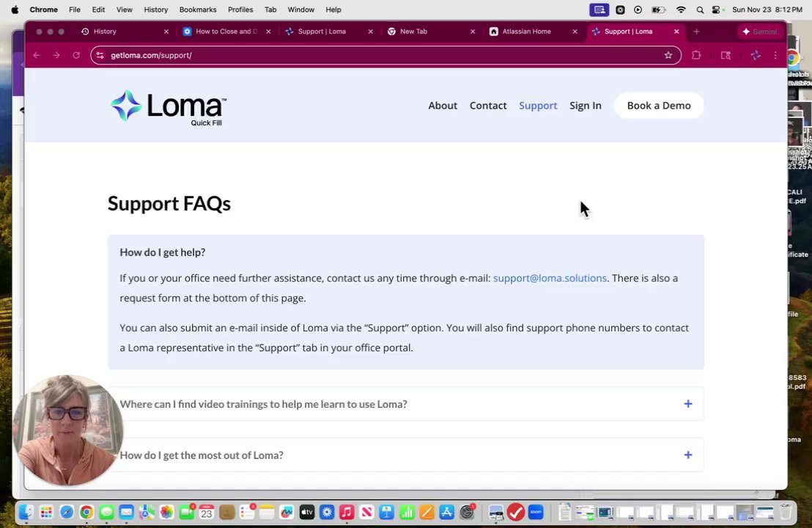Open Photos from the dock
This screenshot has width=812, height=528.
167,513
